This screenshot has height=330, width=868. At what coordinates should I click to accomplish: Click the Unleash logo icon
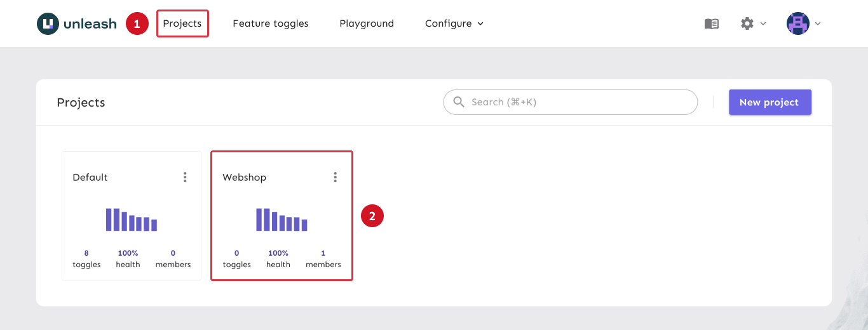click(48, 23)
